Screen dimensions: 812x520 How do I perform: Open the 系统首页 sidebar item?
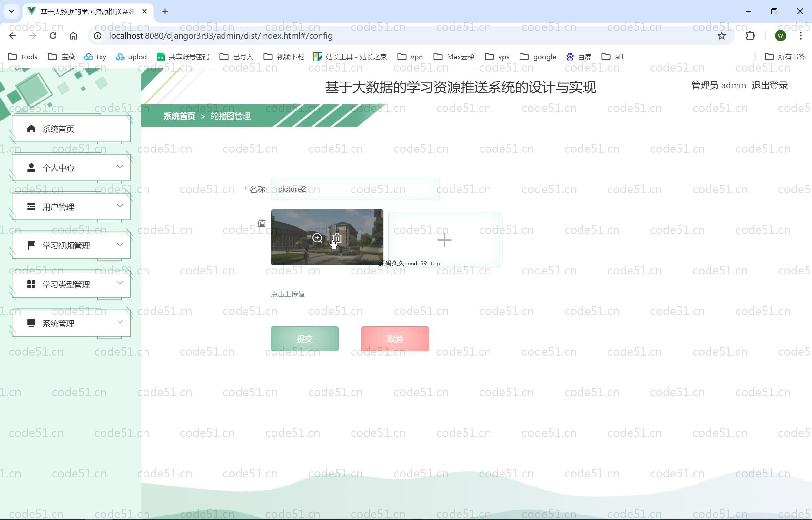(71, 129)
